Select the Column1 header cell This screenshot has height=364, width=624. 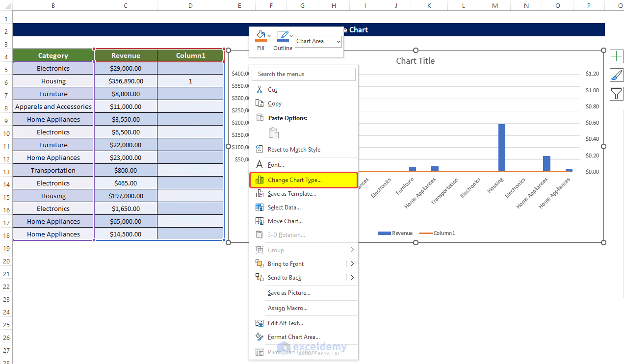[x=190, y=55]
